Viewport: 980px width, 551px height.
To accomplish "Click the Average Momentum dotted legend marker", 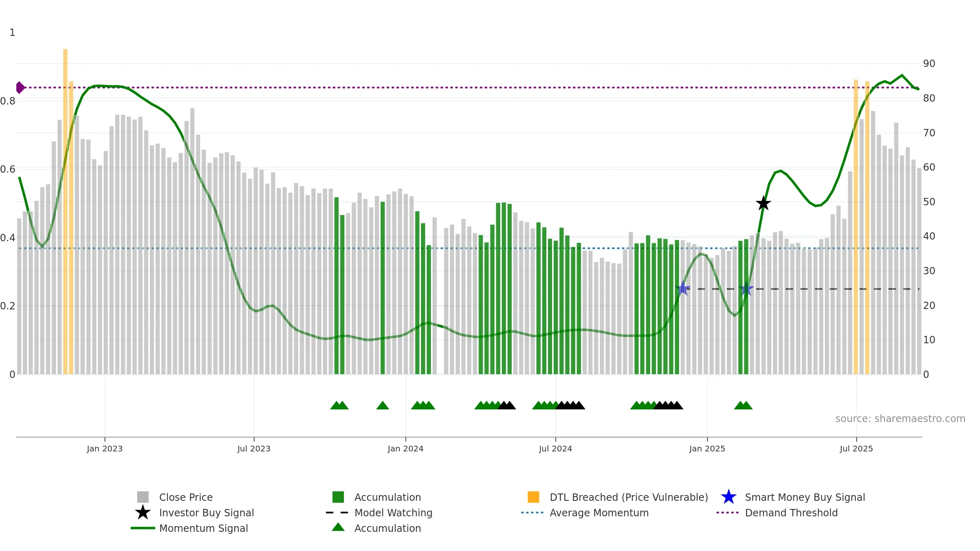I will pyautogui.click(x=532, y=512).
